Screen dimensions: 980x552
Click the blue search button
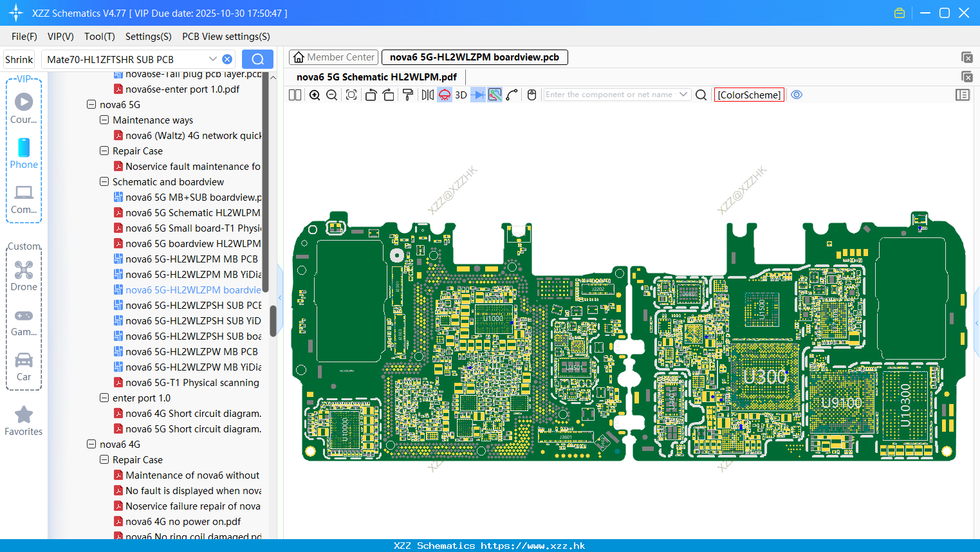pos(257,59)
